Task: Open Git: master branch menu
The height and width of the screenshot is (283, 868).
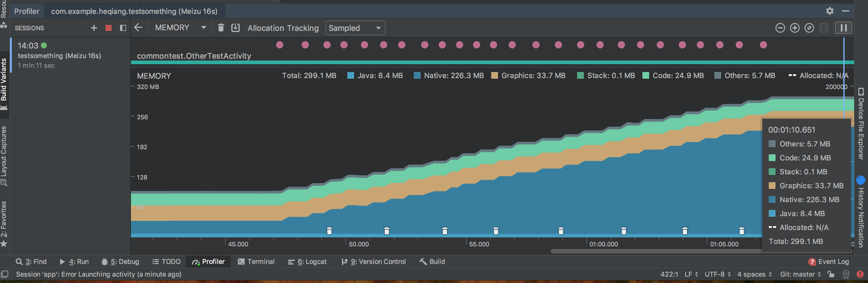Action: (x=801, y=275)
